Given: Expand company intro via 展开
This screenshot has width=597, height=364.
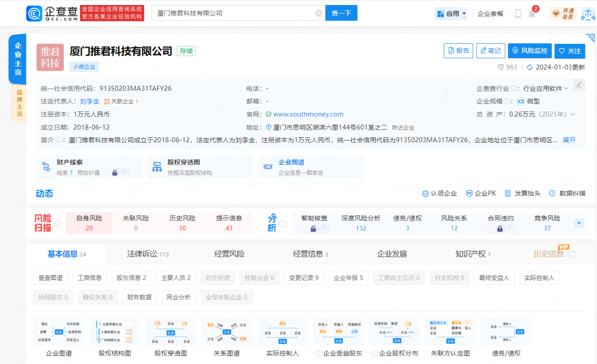Looking at the screenshot, I should [x=569, y=140].
